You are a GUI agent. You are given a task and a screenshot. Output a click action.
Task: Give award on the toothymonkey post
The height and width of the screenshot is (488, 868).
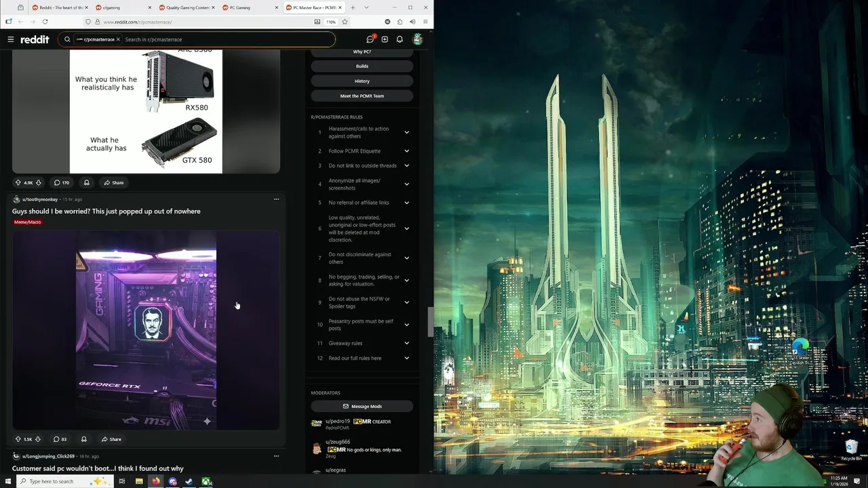[x=83, y=439]
